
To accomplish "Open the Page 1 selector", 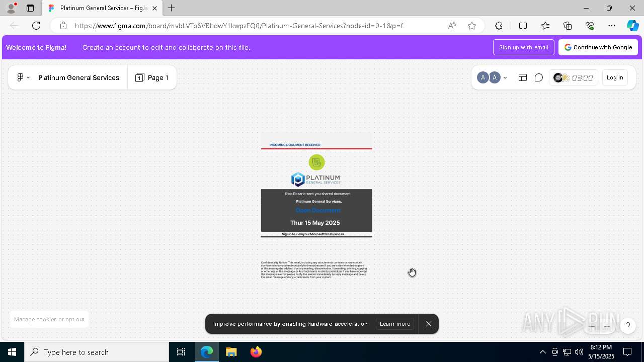I will 152,77.
